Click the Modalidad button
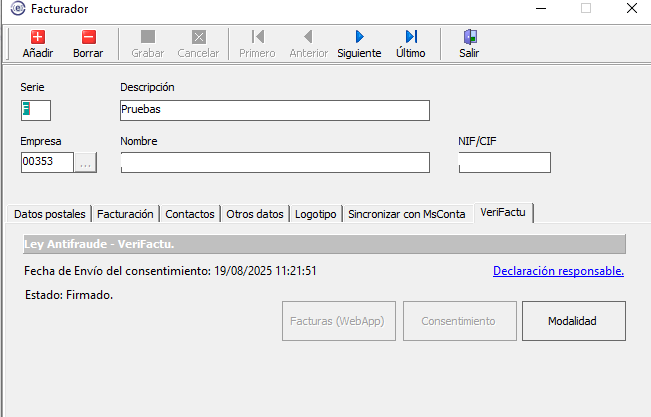Image resolution: width=651 pixels, height=417 pixels. [x=573, y=321]
